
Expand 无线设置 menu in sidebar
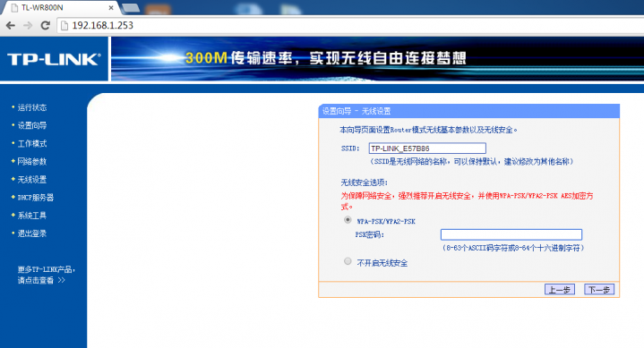click(x=32, y=180)
